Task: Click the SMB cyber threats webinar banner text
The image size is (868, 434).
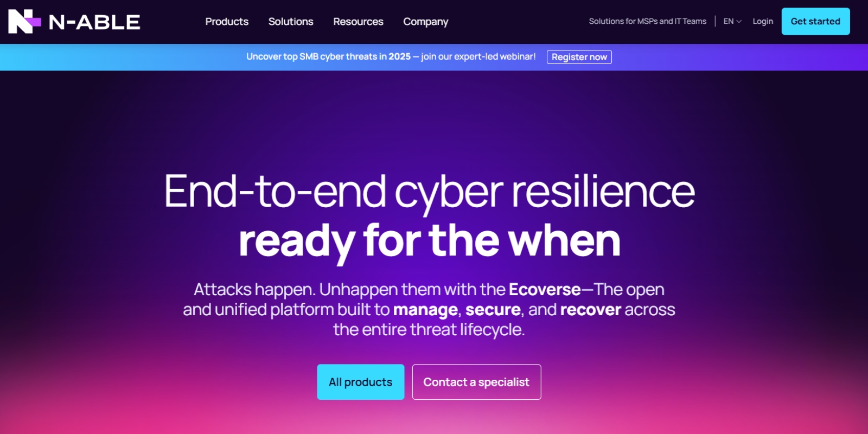Action: [391, 56]
